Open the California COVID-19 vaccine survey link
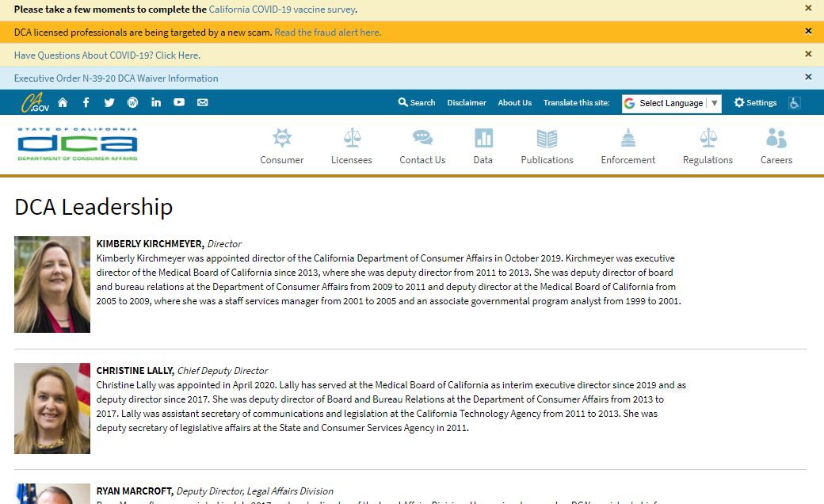This screenshot has height=504, width=824. click(282, 10)
